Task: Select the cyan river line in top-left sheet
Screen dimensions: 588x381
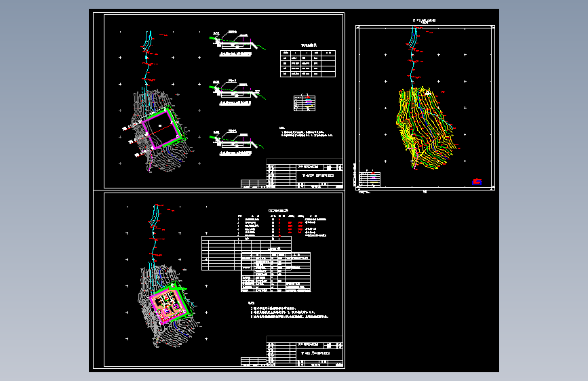Action: click(147, 60)
